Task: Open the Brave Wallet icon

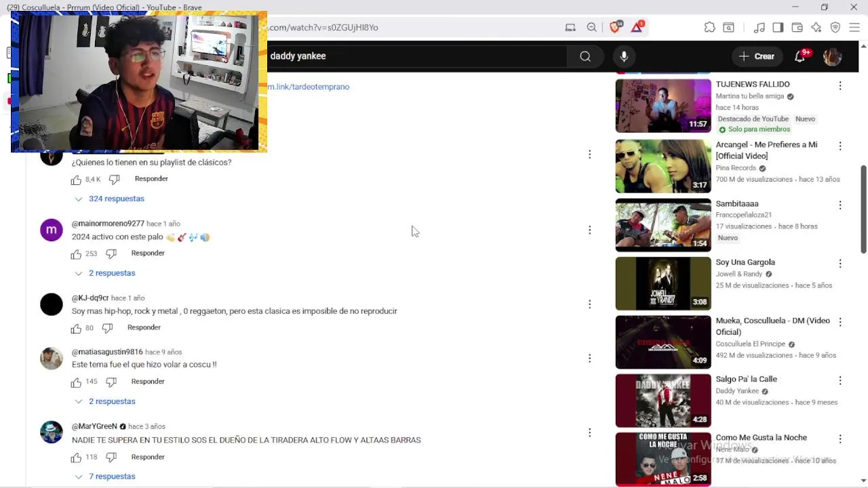Action: pos(797,27)
